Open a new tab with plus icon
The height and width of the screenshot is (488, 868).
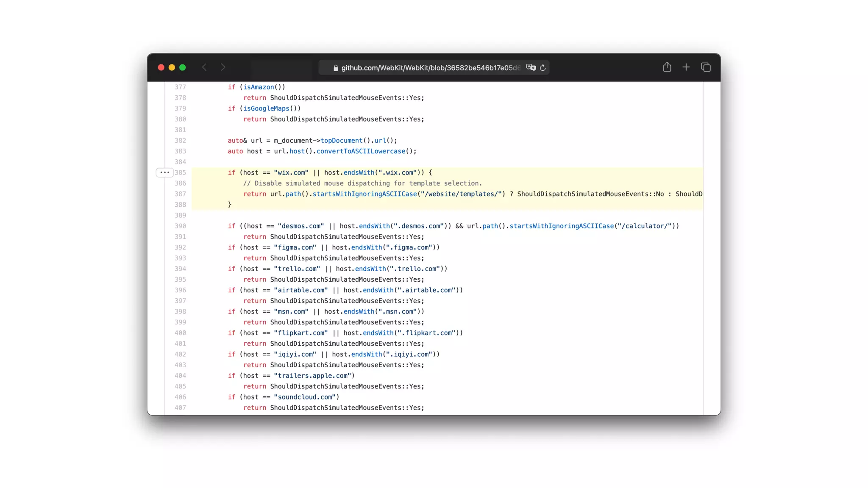point(686,67)
